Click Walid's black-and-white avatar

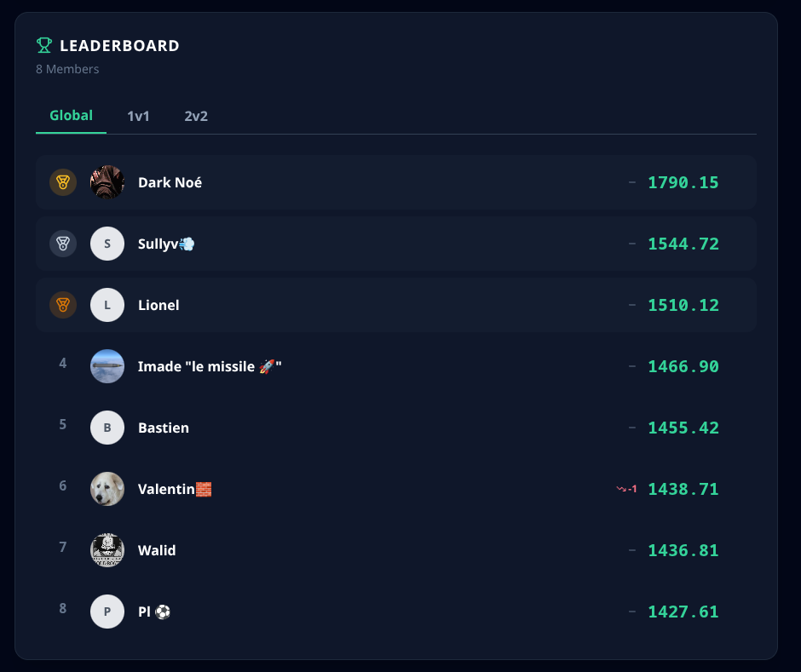[x=107, y=550]
